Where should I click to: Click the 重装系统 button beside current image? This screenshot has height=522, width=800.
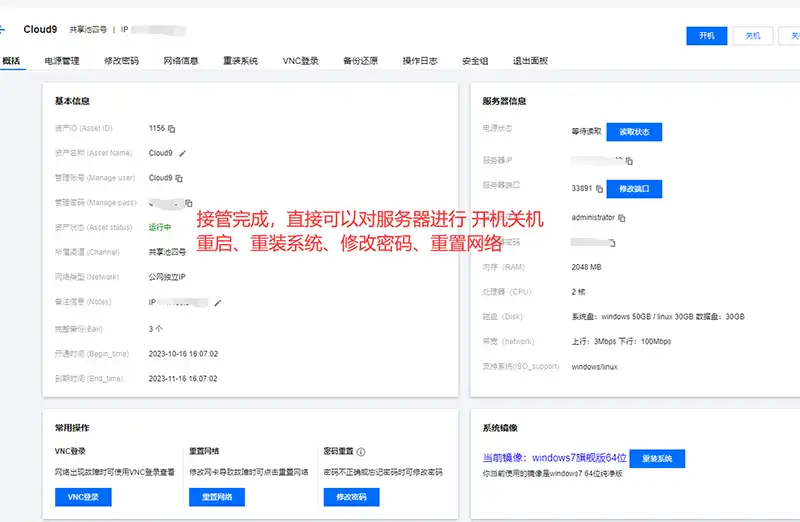tap(657, 459)
